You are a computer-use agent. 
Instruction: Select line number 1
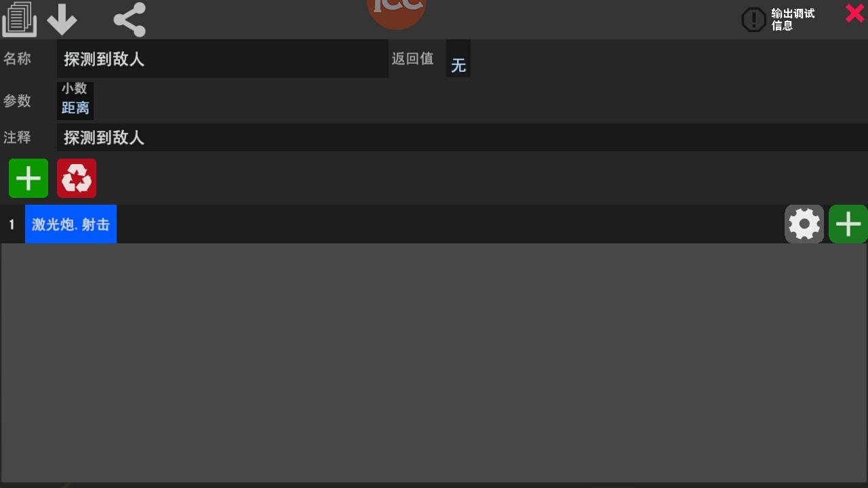tap(12, 224)
